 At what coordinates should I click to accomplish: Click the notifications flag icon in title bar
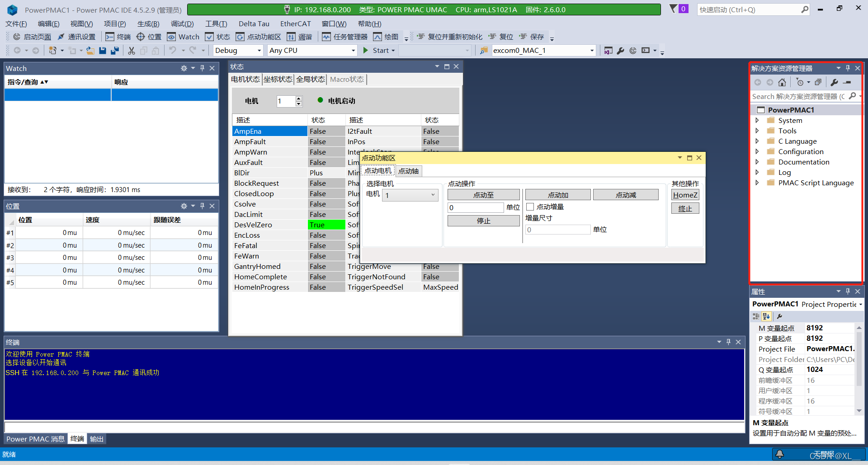[674, 9]
